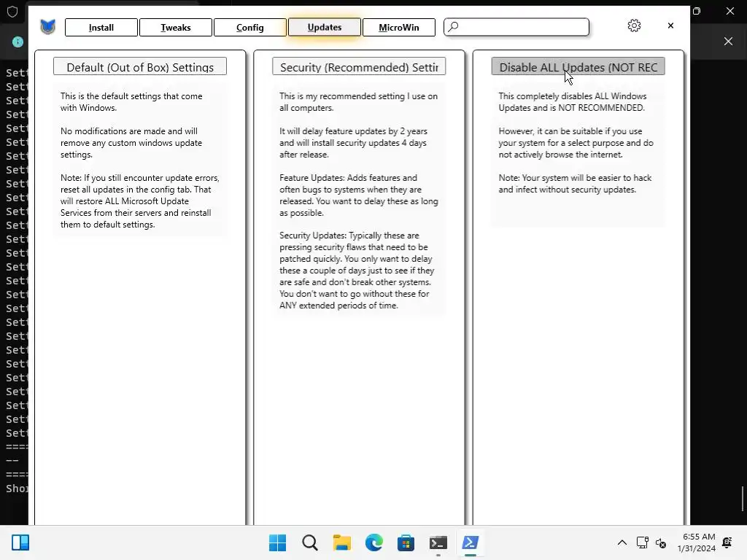Open File Explorer from the taskbar
Image resolution: width=747 pixels, height=560 pixels.
coord(341,542)
